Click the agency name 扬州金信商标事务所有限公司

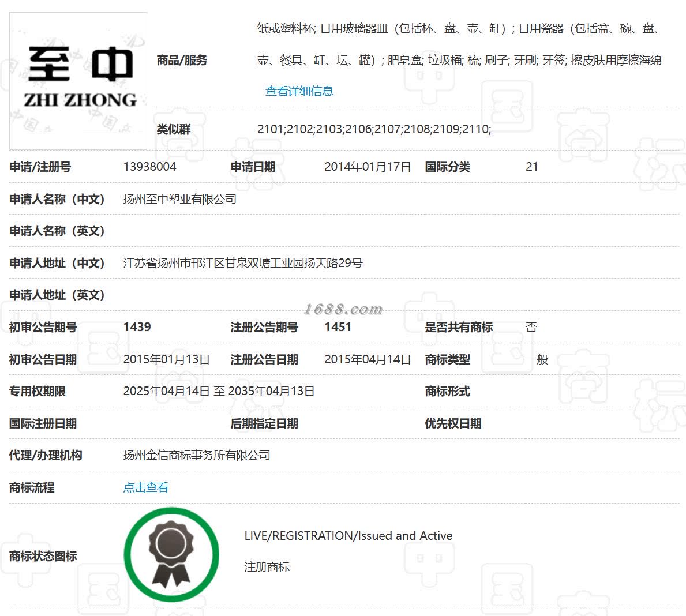[x=196, y=455]
